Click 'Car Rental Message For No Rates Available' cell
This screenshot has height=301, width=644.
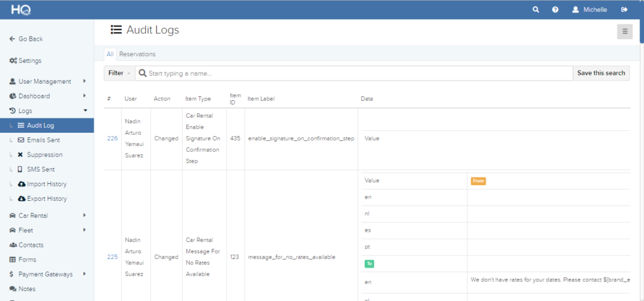(204, 257)
